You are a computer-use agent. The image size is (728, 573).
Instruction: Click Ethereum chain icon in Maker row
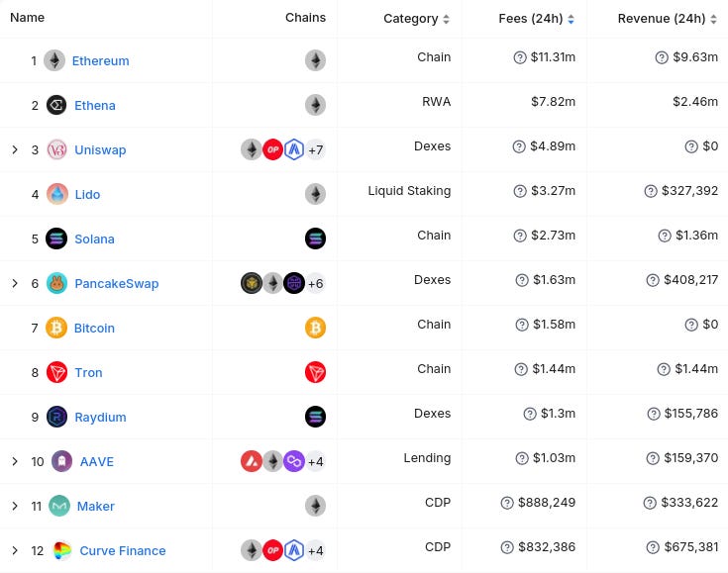(315, 506)
